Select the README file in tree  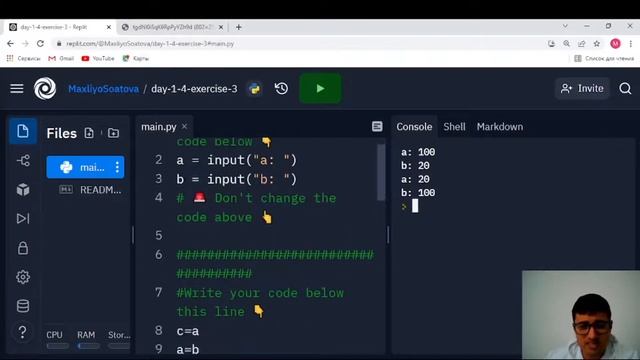(x=90, y=190)
